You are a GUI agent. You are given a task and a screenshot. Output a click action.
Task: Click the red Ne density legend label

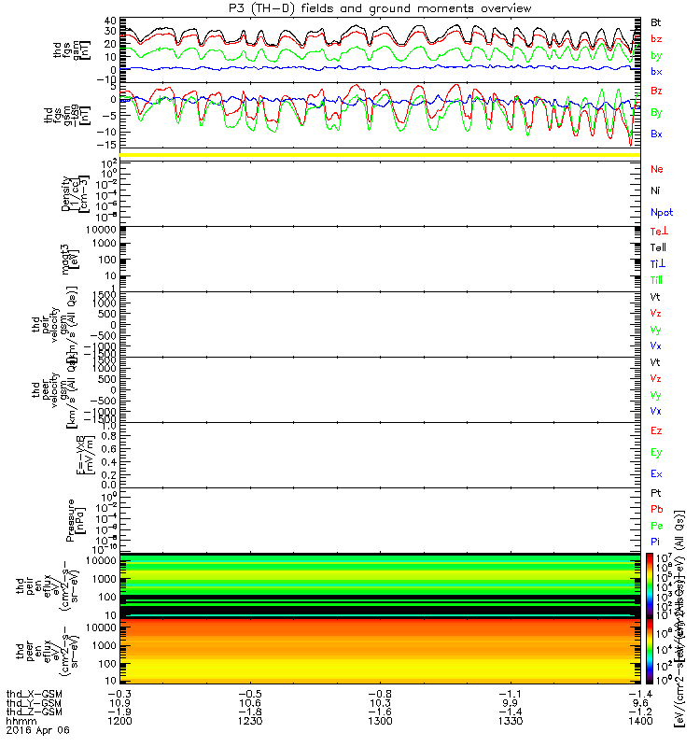pos(657,169)
